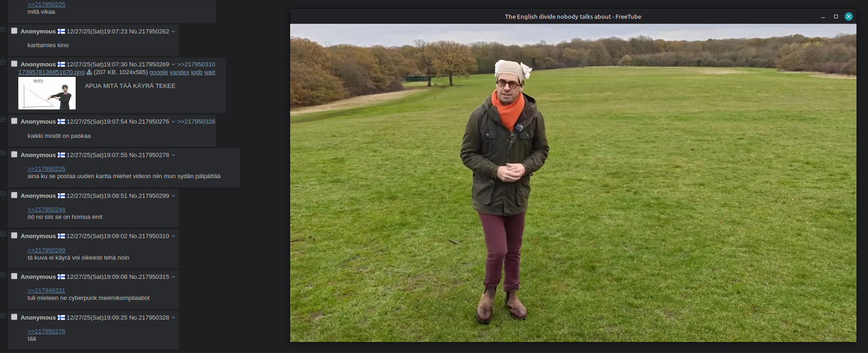Image resolution: width=868 pixels, height=353 pixels.
Task: Open the post menu arrow for No.217950315
Action: pyautogui.click(x=173, y=277)
